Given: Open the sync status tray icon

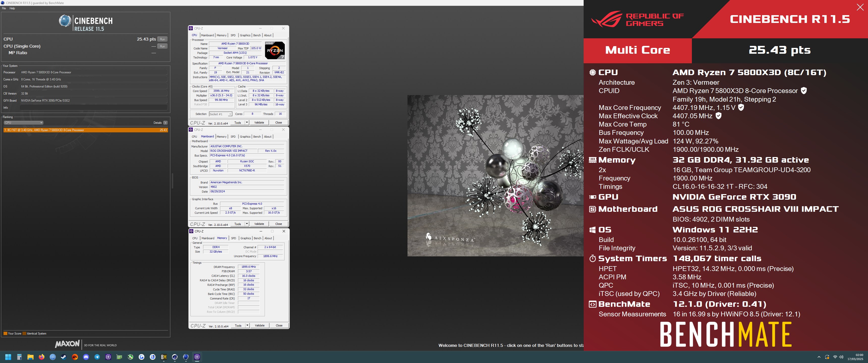Looking at the screenshot, I should [x=827, y=357].
